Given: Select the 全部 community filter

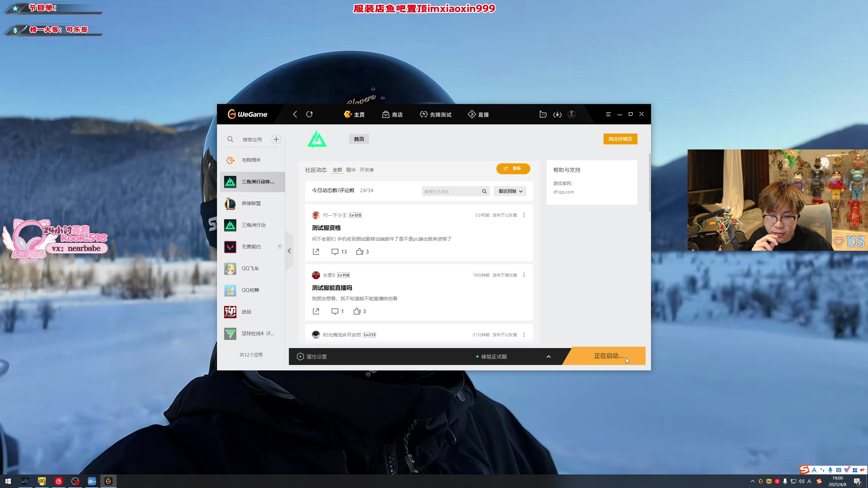Looking at the screenshot, I should pos(337,170).
